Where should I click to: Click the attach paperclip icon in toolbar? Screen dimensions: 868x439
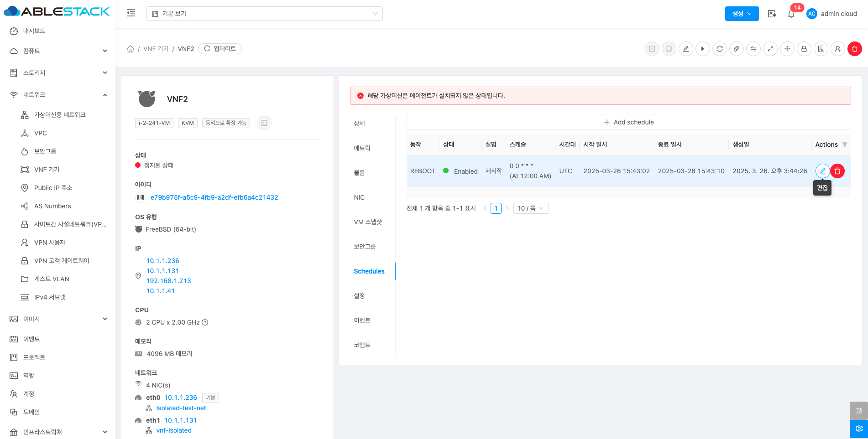pyautogui.click(x=737, y=49)
